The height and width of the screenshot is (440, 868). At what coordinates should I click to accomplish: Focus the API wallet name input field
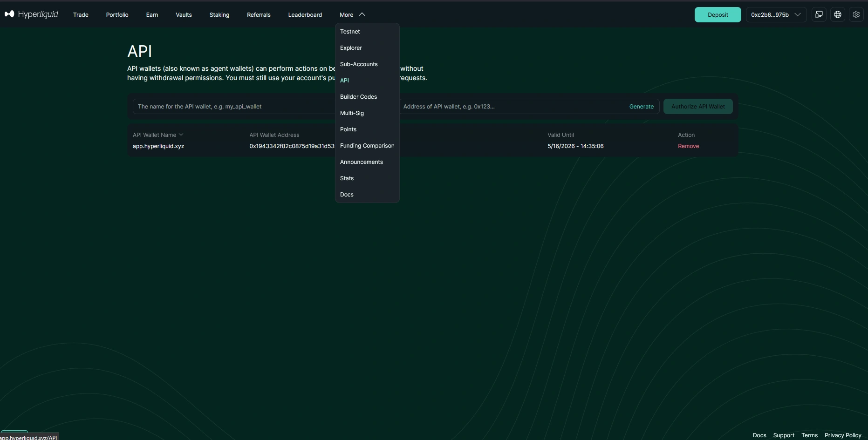pyautogui.click(x=234, y=107)
